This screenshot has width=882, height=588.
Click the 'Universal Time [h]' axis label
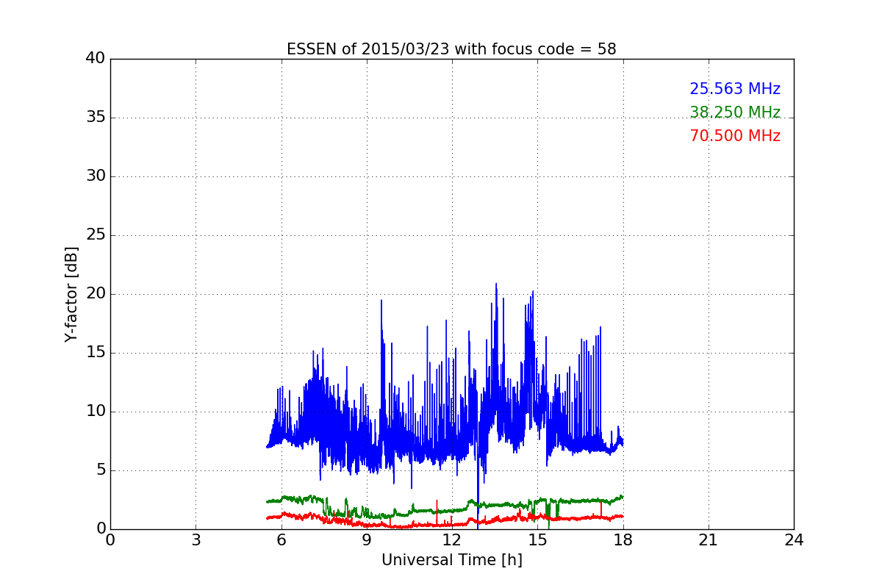(451, 560)
